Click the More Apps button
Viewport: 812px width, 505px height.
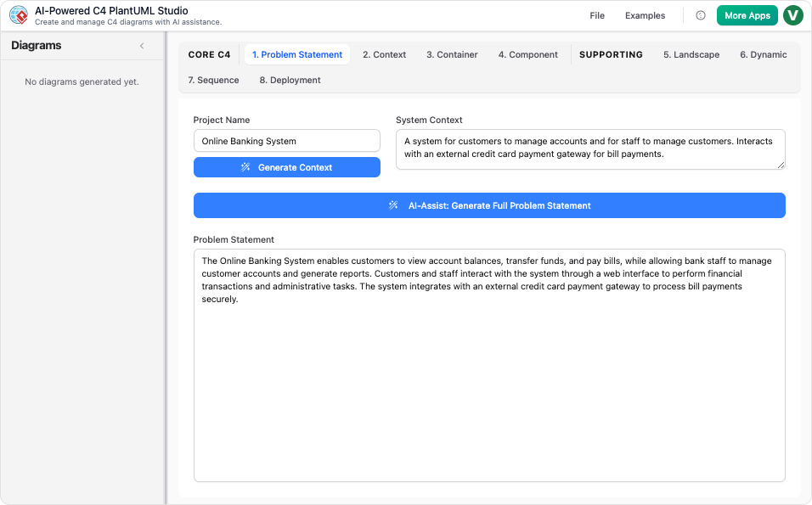coord(747,15)
